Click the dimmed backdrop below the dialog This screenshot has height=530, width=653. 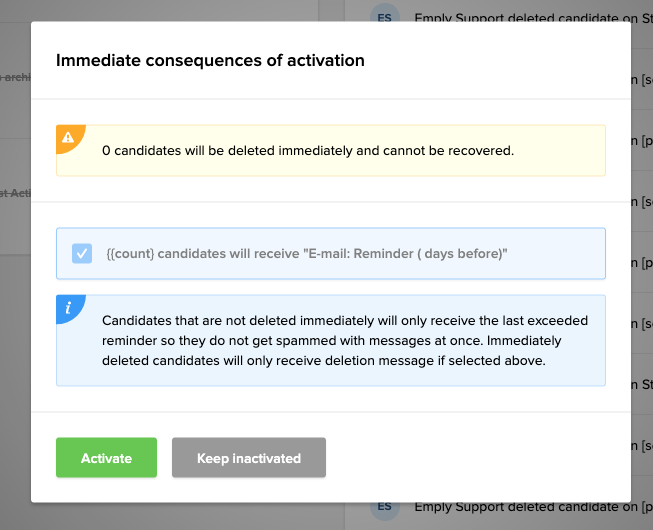200,517
